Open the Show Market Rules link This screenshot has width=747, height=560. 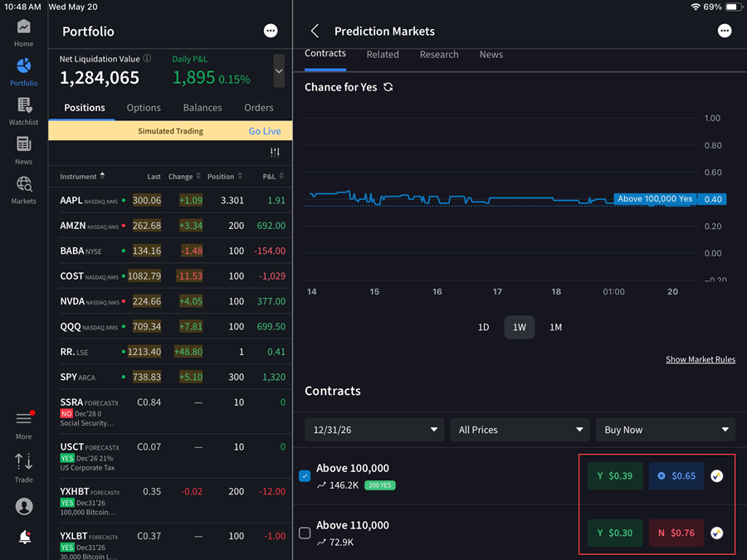coord(701,359)
